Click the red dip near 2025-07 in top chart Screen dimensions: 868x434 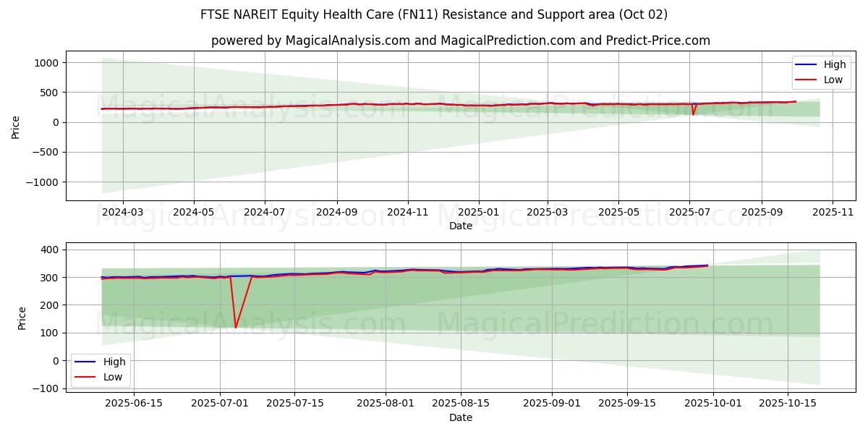[x=693, y=114]
